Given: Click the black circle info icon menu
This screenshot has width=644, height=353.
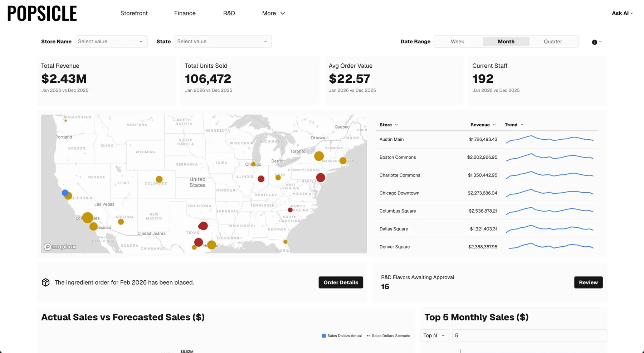Looking at the screenshot, I should [596, 42].
